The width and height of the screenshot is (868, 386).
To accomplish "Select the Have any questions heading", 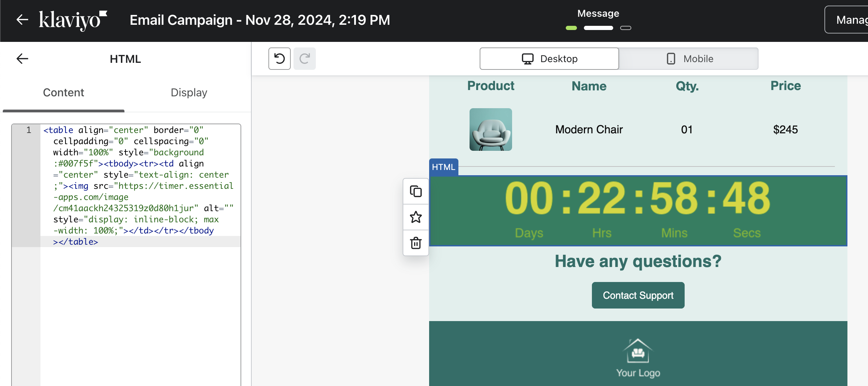I will [x=638, y=261].
